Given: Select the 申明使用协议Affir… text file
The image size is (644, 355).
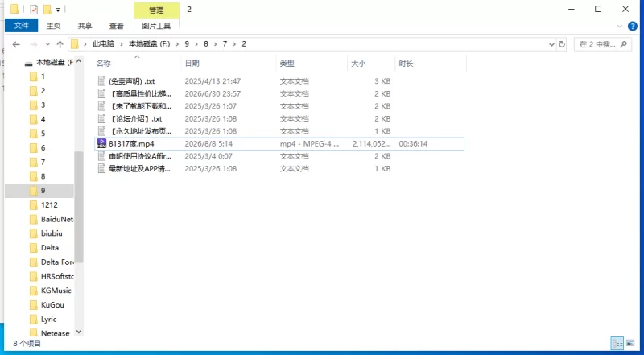Looking at the screenshot, I should [x=139, y=156].
